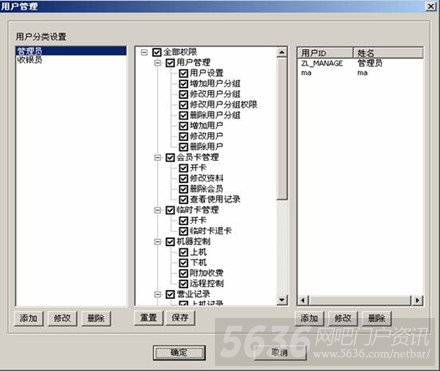This screenshot has height=371, width=440.
Task: Uncheck the 查看使用记录 checkbox
Action: [183, 199]
